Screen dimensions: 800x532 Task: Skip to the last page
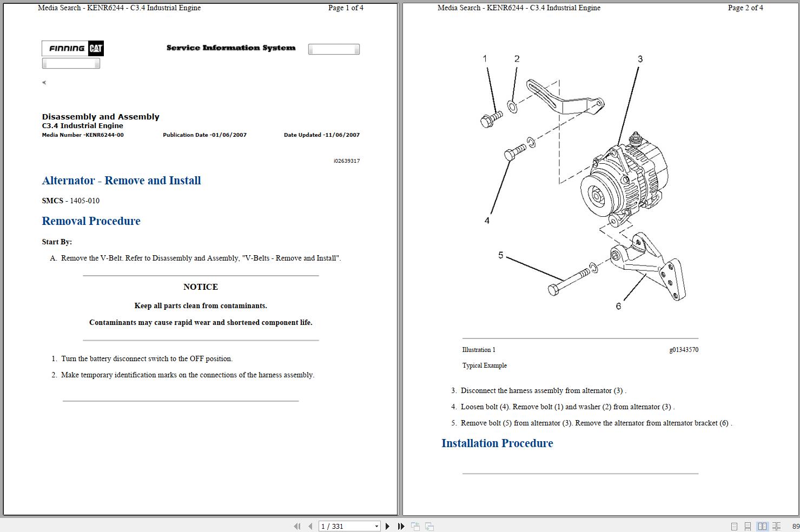(x=401, y=526)
